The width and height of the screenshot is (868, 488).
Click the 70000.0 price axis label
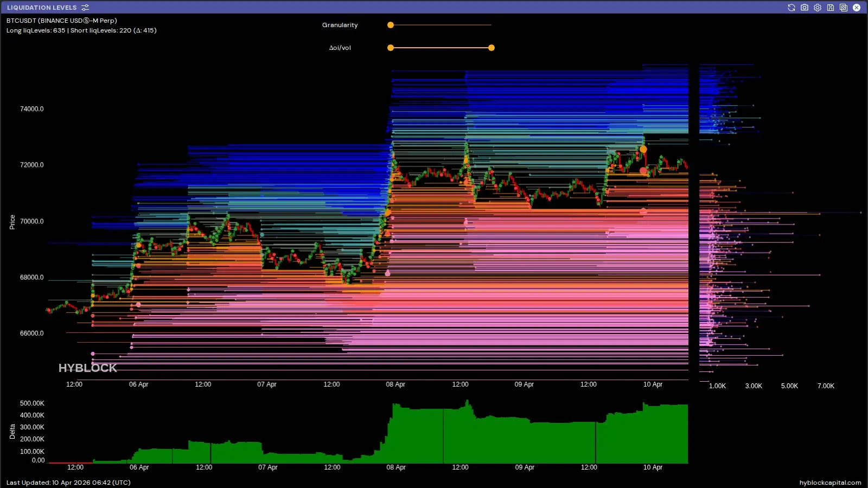(32, 221)
